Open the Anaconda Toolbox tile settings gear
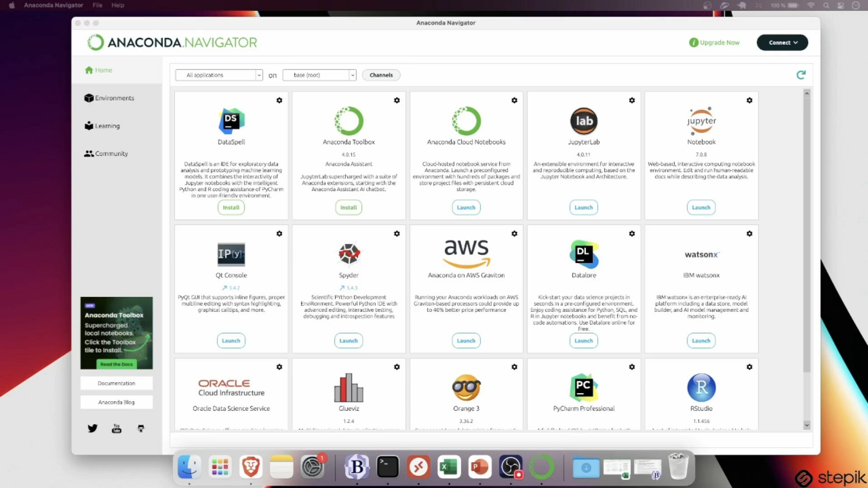The image size is (868, 488). click(397, 100)
